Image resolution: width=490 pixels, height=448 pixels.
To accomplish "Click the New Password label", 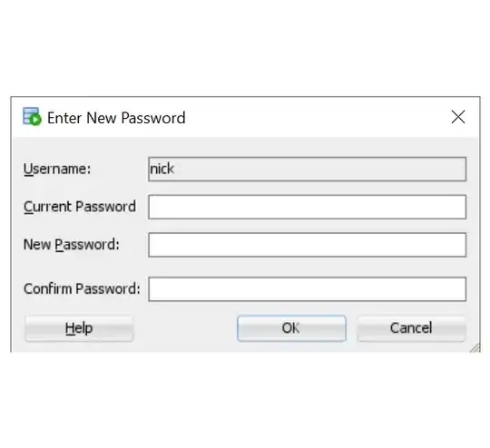I will 72,245.
